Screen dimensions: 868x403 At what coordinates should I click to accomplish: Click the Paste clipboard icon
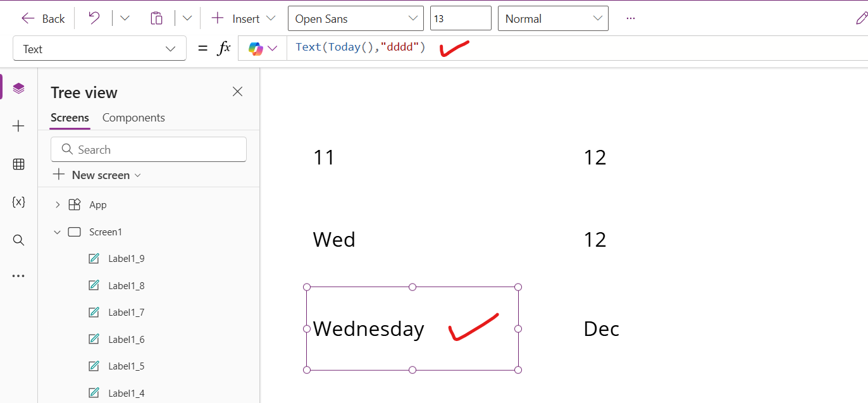click(156, 18)
